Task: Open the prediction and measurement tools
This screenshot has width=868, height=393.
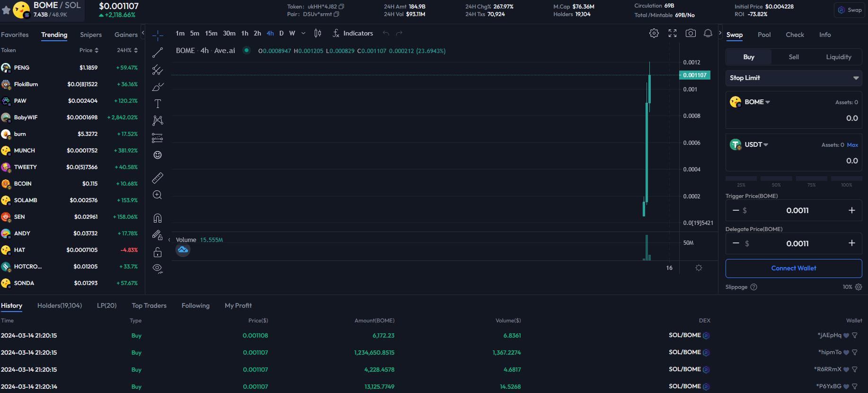Action: pyautogui.click(x=158, y=138)
